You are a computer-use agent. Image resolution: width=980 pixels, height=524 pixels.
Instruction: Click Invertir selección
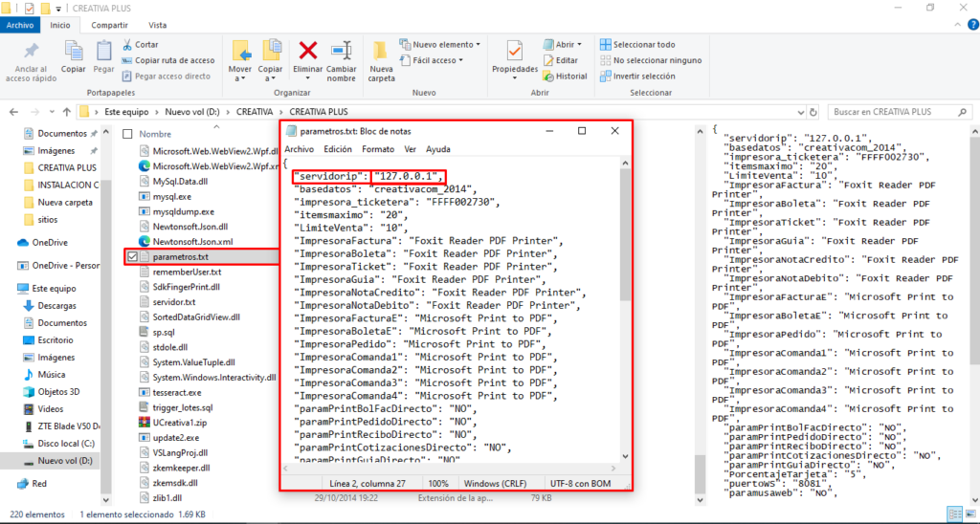coord(637,76)
